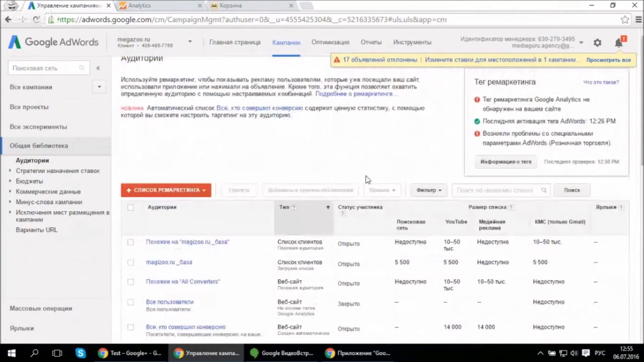Open the Windows Start menu

point(12,353)
